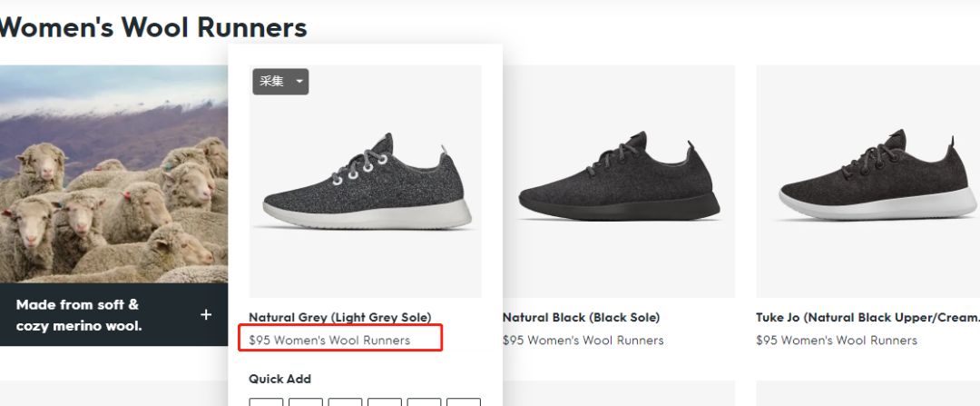Click the Women's Wool Runners heading

tap(153, 27)
